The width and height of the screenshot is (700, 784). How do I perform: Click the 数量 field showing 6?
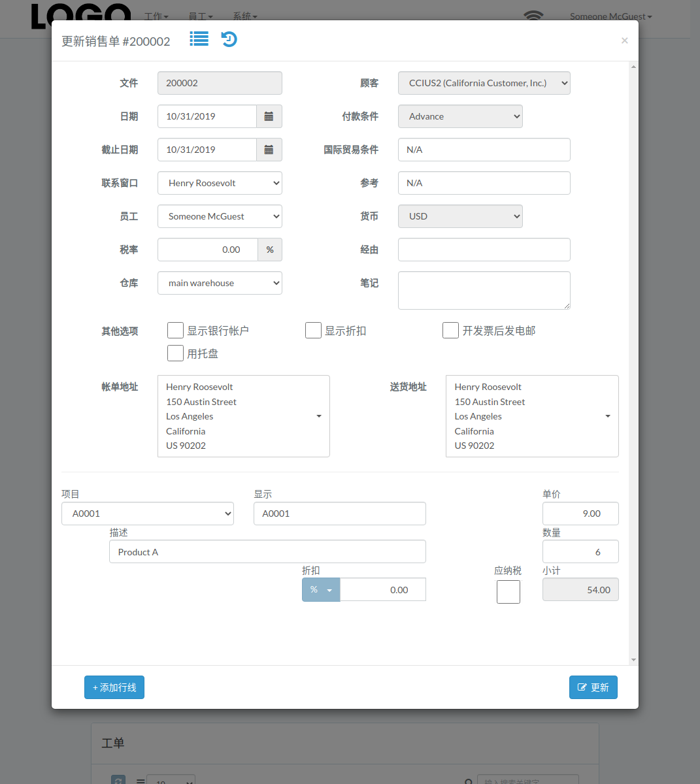580,551
